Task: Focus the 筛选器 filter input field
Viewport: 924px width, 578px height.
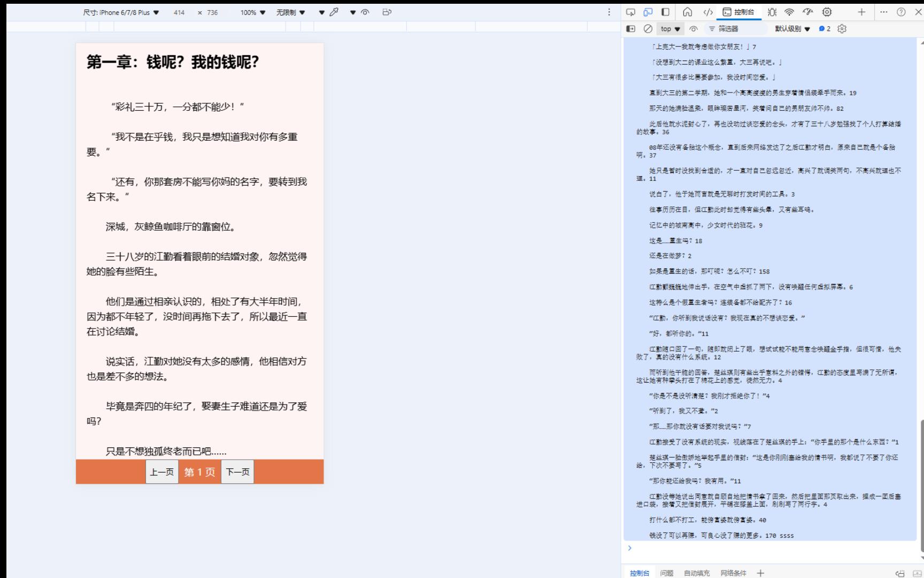Action: coord(735,29)
